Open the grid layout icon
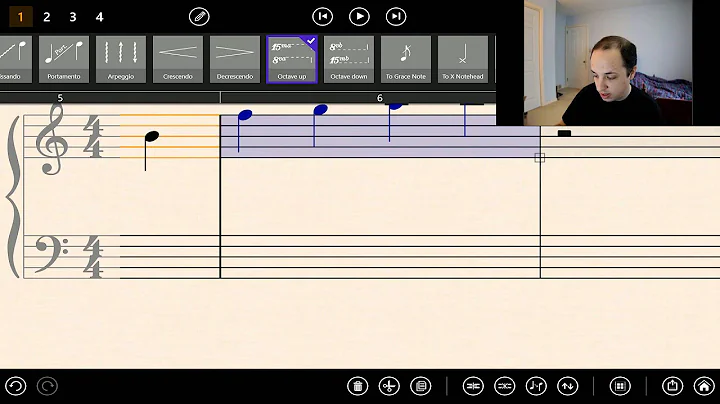 (x=620, y=386)
